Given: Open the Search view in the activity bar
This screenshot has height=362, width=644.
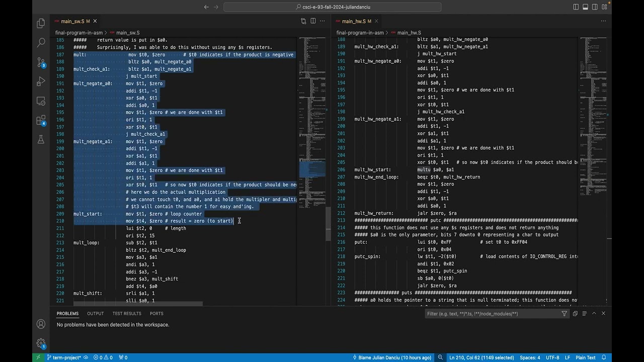Looking at the screenshot, I should coord(41,43).
